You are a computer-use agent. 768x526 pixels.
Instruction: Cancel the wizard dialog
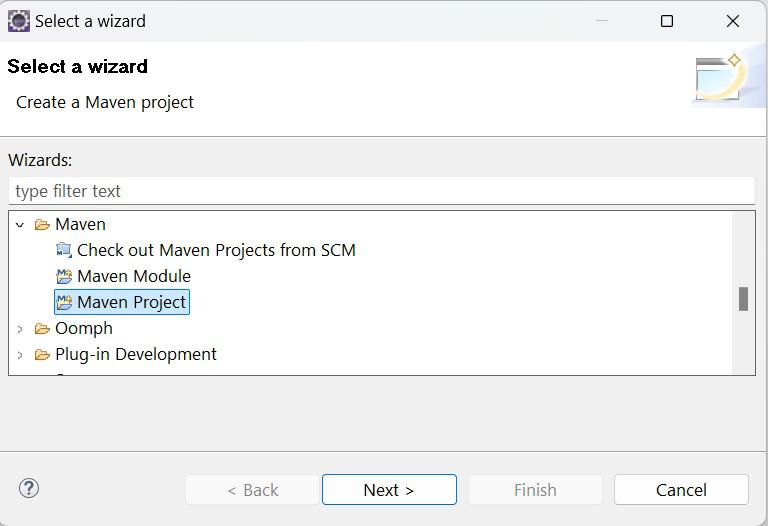681,490
